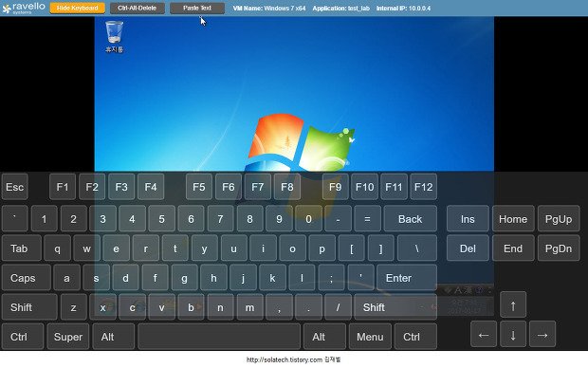Image resolution: width=588 pixels, height=368 pixels.
Task: Tap the number 1 key
Action: coord(44,219)
